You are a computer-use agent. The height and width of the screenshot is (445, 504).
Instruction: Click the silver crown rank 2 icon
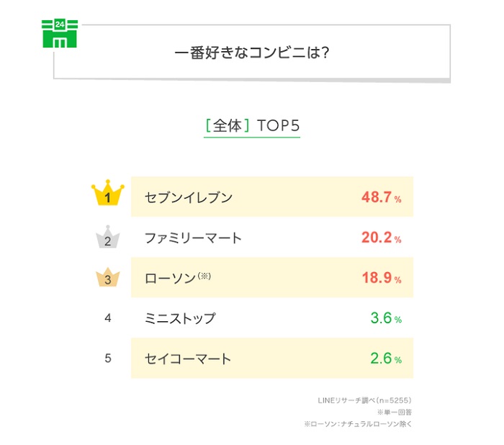coord(108,238)
